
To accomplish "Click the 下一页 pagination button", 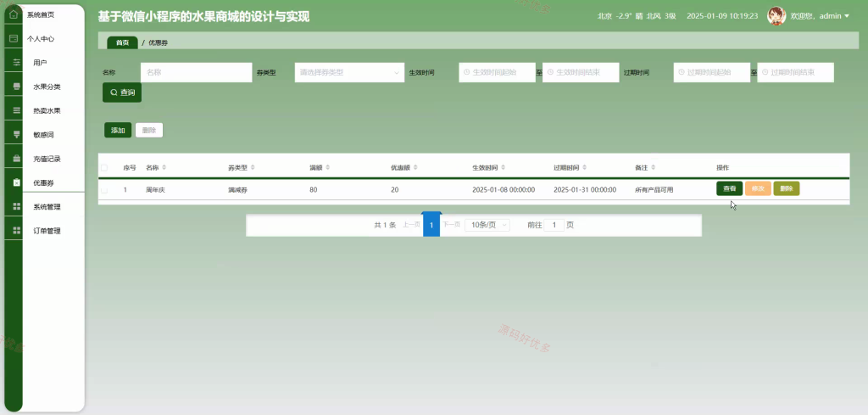I will click(451, 224).
